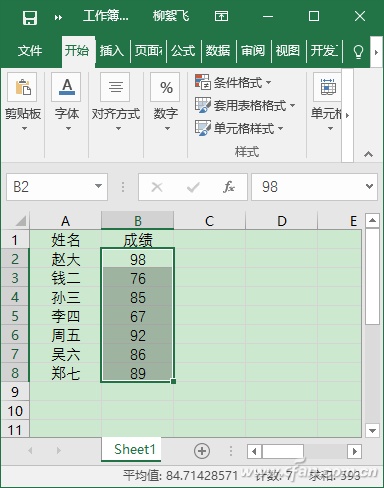Switch to the Data tab
This screenshot has width=384, height=488.
(x=218, y=51)
